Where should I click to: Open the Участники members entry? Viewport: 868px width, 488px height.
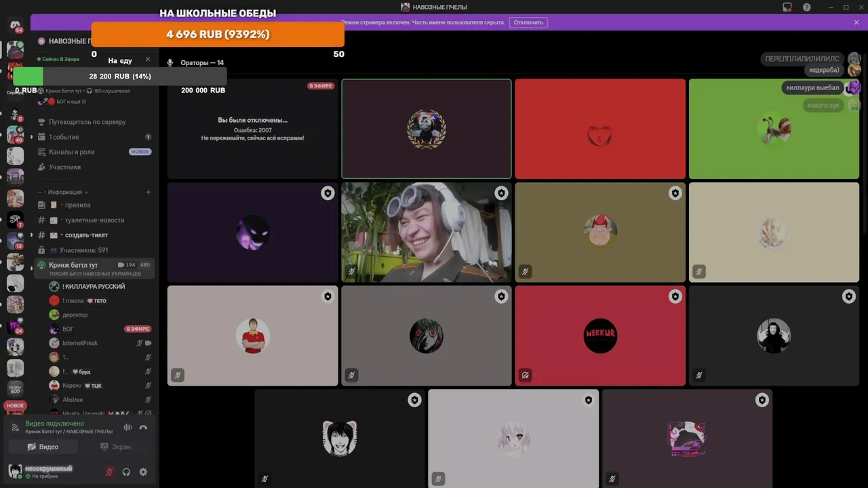(x=94, y=167)
